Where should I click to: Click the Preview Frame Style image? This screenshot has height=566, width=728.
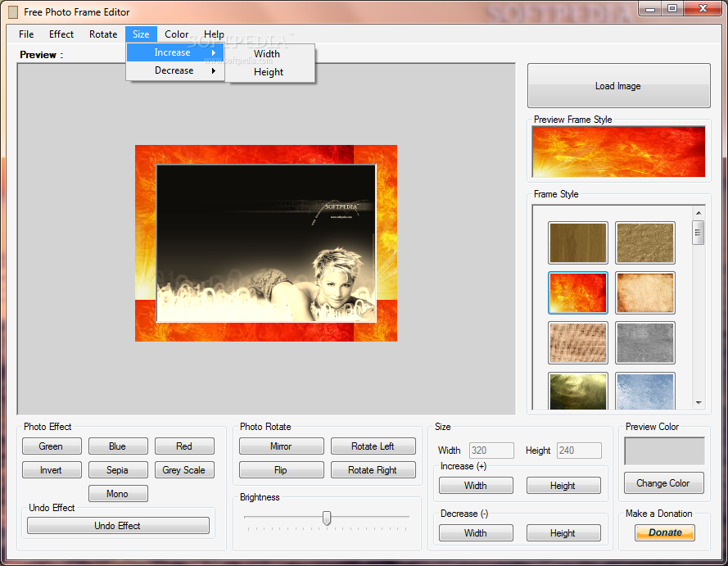[x=618, y=152]
